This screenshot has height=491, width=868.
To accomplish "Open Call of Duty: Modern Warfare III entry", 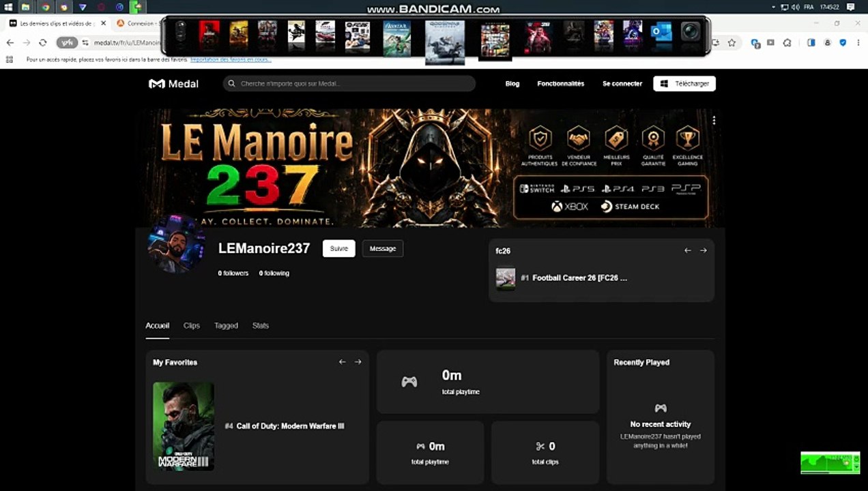I will point(290,426).
